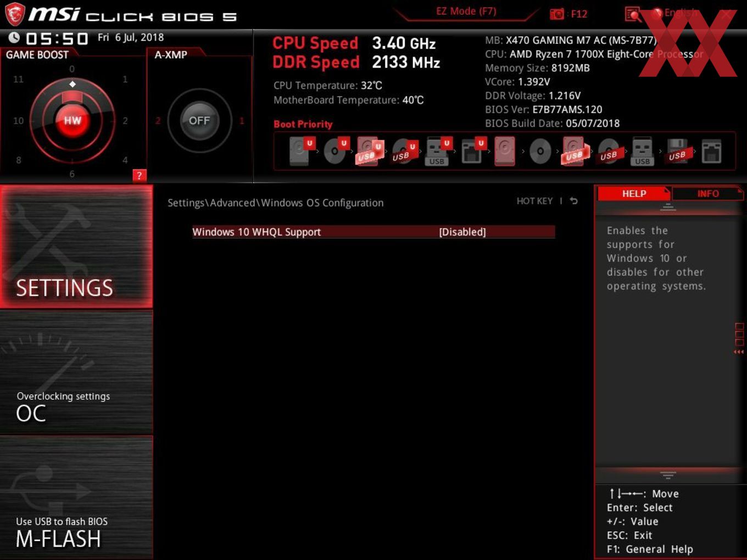Click the A-XMP profile 1 number
747x560 pixels.
pos(242,121)
